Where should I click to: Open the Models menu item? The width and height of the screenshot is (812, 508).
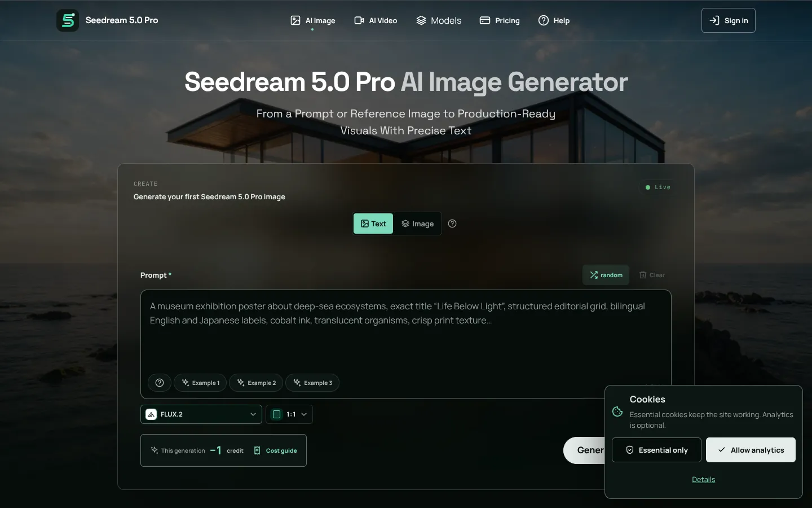click(439, 20)
